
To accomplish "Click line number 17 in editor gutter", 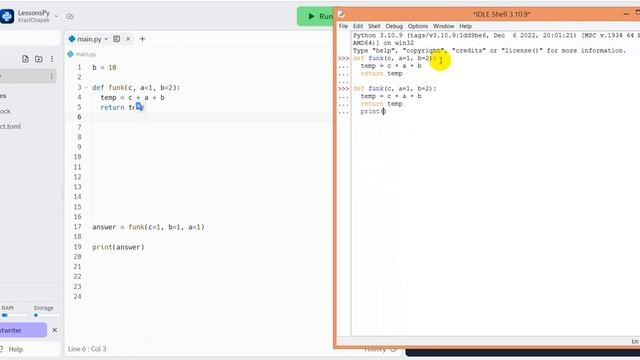I will pyautogui.click(x=78, y=227).
